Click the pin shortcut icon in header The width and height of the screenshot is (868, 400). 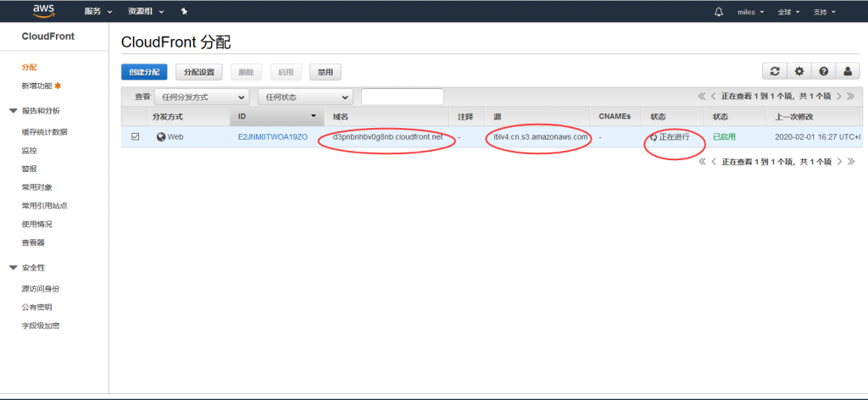(x=184, y=12)
